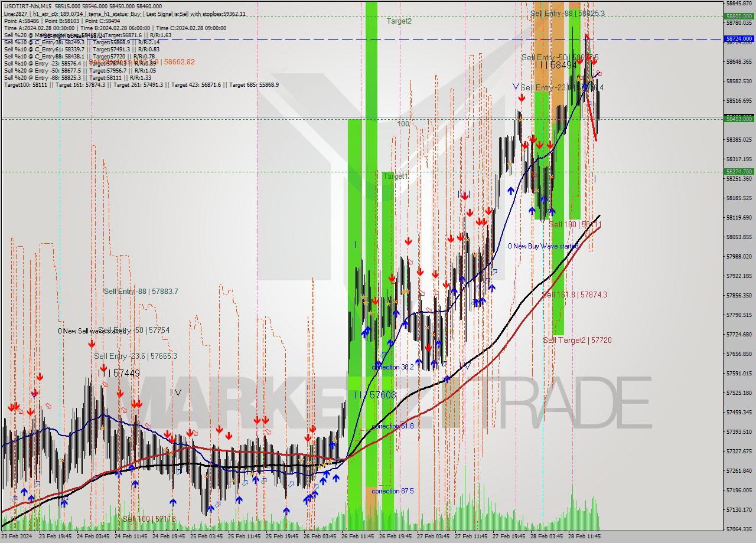
Task: Select the 'I I | 57449' wave label
Action: (119, 373)
